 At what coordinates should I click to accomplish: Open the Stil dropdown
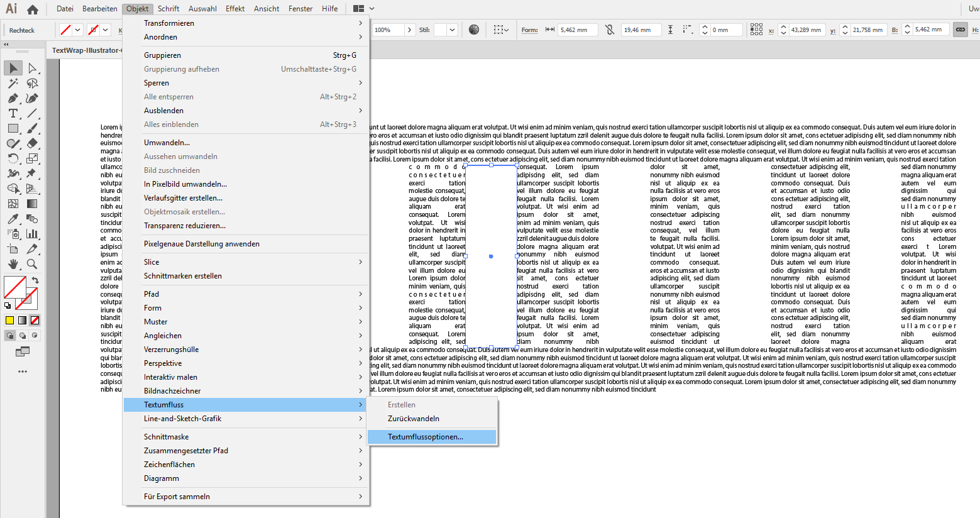click(x=454, y=30)
